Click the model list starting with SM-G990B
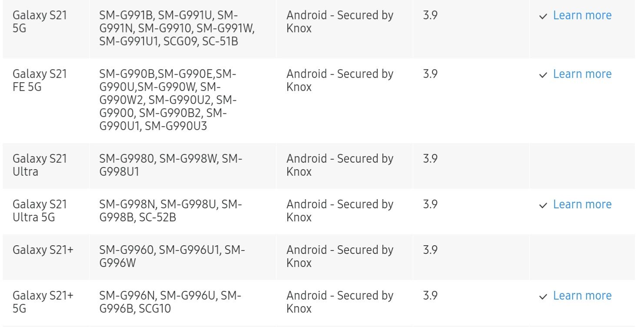644x327 pixels. 168,100
